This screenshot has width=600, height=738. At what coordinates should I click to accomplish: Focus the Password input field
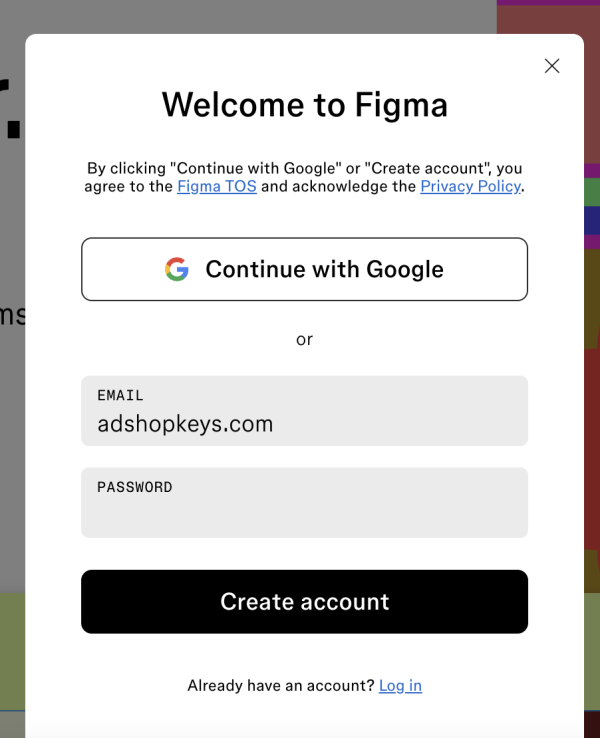[x=304, y=503]
